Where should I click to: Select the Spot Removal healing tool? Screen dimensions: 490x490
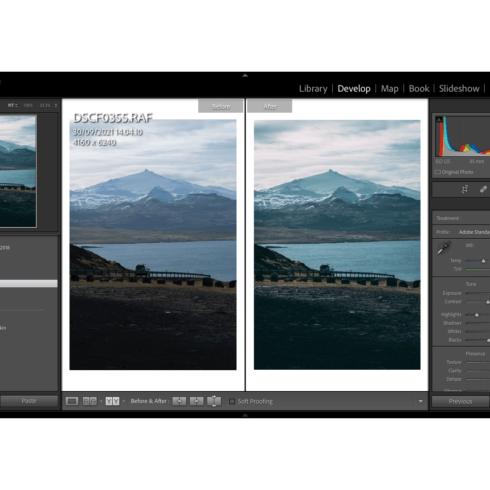coord(483,189)
